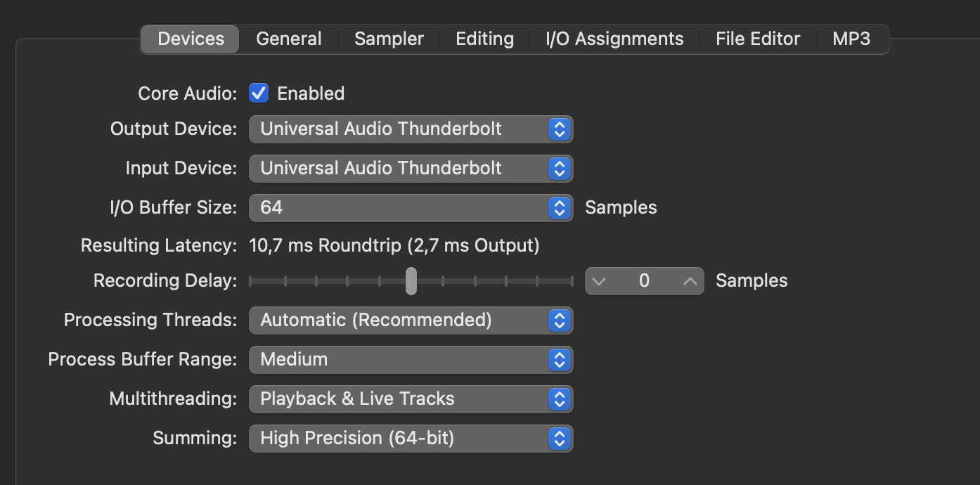Switch to the General tab
980x485 pixels.
click(x=288, y=39)
